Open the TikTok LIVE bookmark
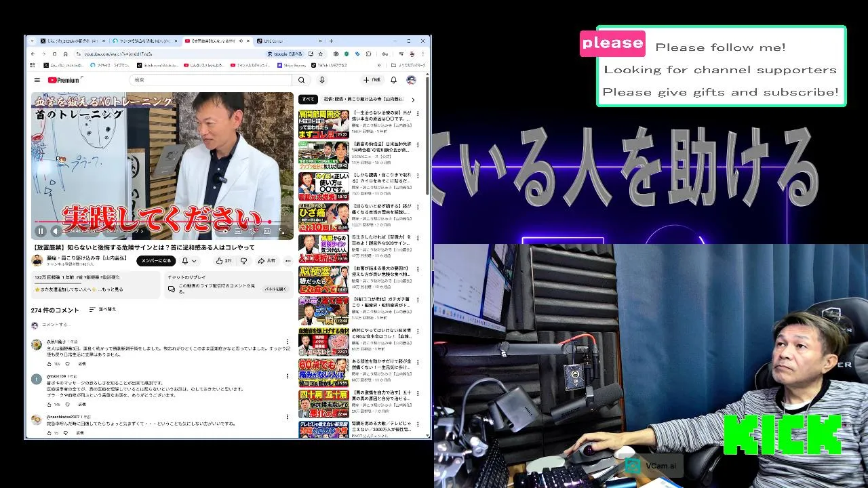The width and height of the screenshot is (868, 488). coord(329,65)
